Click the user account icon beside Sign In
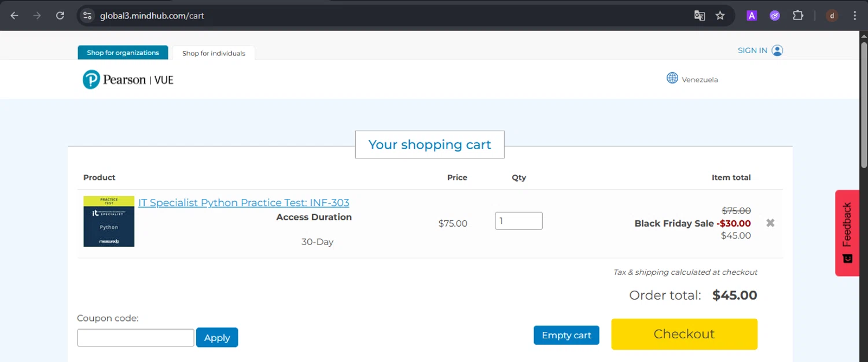 [x=777, y=50]
